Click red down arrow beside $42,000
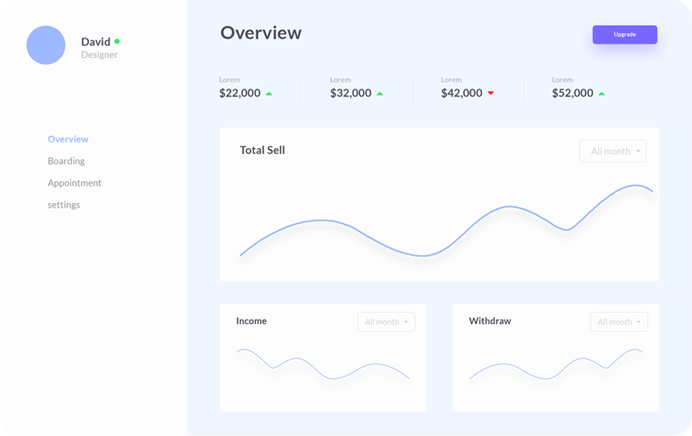The height and width of the screenshot is (436, 692). pyautogui.click(x=491, y=94)
